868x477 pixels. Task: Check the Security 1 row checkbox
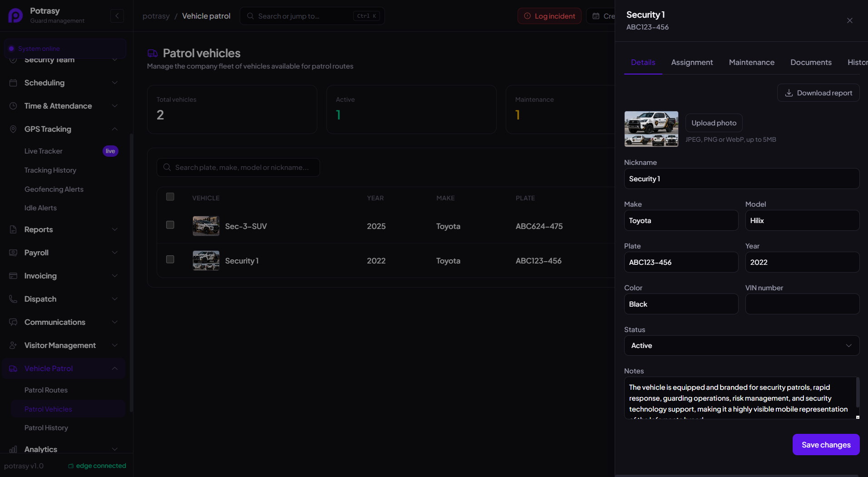click(x=170, y=259)
